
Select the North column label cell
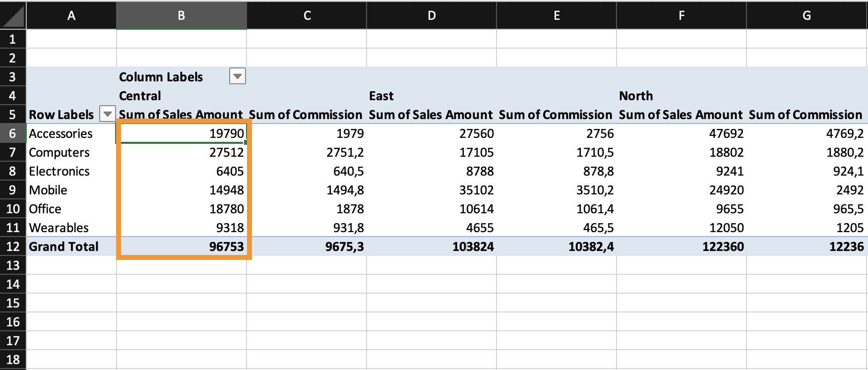click(636, 96)
